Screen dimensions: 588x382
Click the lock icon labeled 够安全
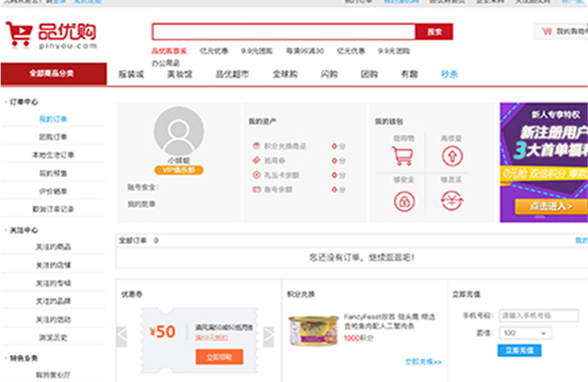pyautogui.click(x=403, y=200)
